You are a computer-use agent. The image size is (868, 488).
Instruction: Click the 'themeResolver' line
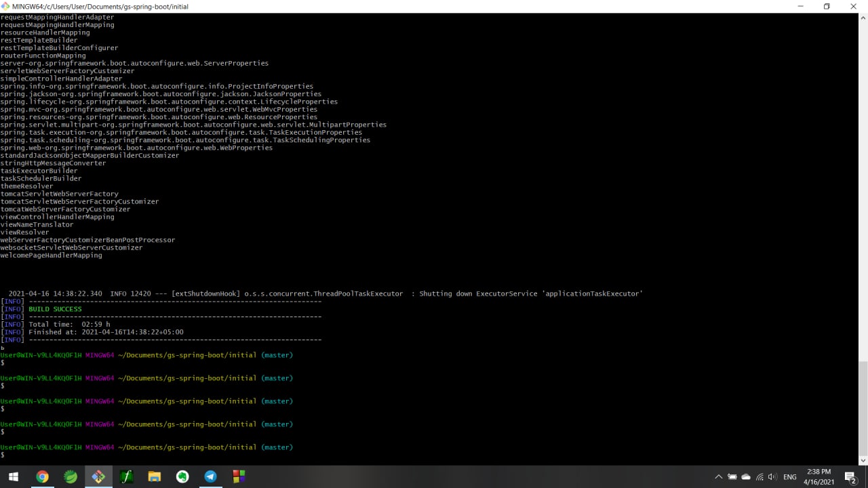click(x=26, y=186)
